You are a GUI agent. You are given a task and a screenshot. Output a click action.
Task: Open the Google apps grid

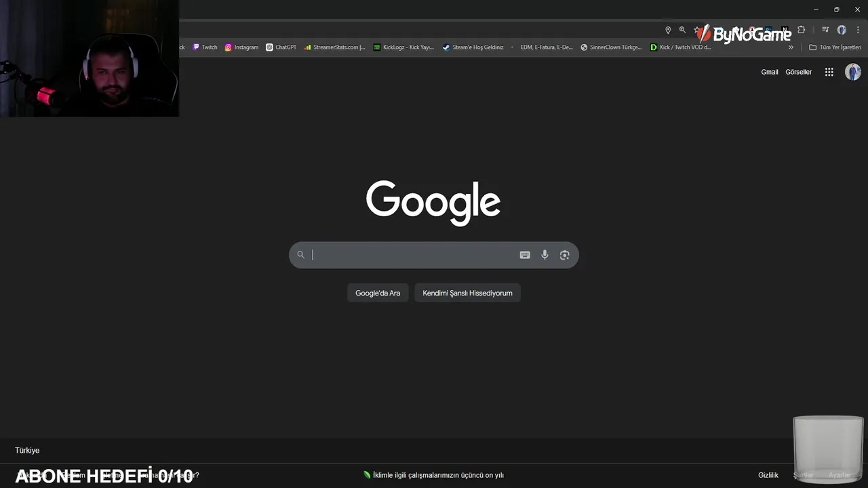tap(829, 72)
